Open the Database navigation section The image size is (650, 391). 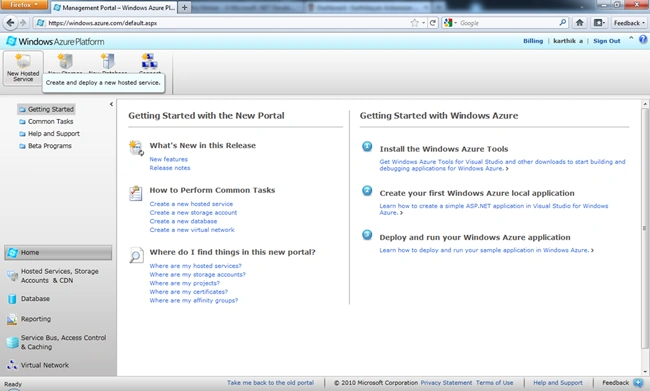click(29, 299)
